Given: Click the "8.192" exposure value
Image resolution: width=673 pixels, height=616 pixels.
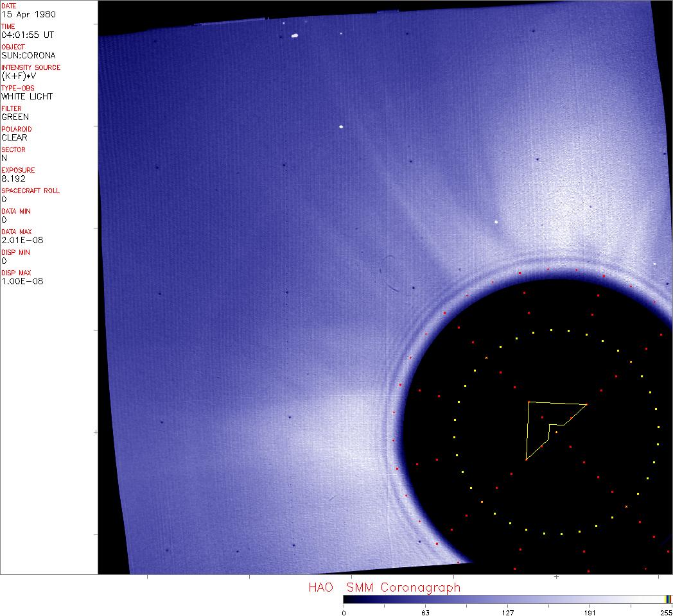Looking at the screenshot, I should pos(13,178).
